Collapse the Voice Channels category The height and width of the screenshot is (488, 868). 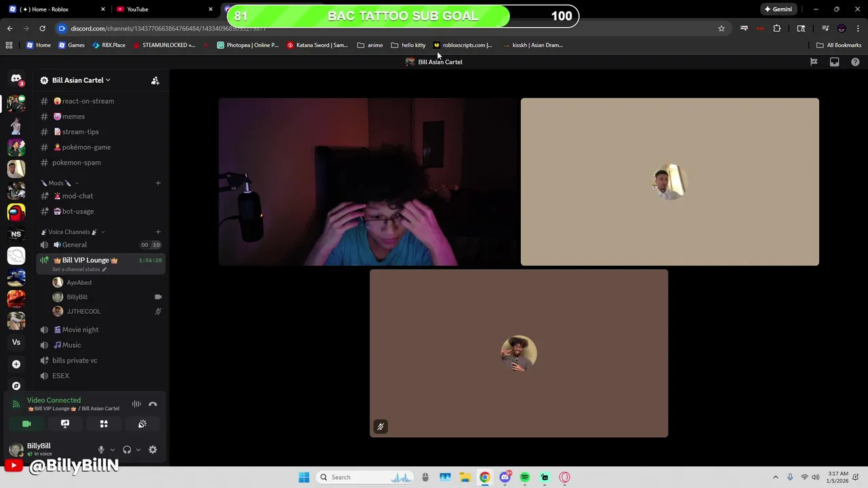pos(73,232)
